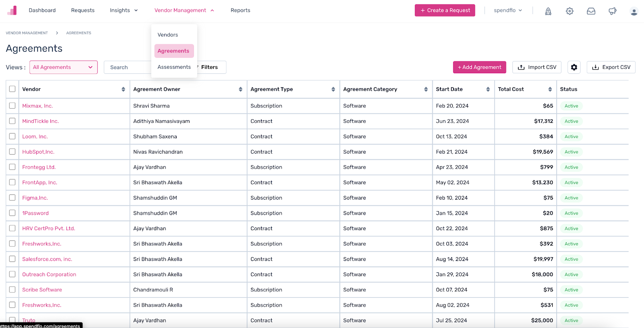Sort by Agreement Category column arrows
The width and height of the screenshot is (644, 328).
tap(426, 89)
